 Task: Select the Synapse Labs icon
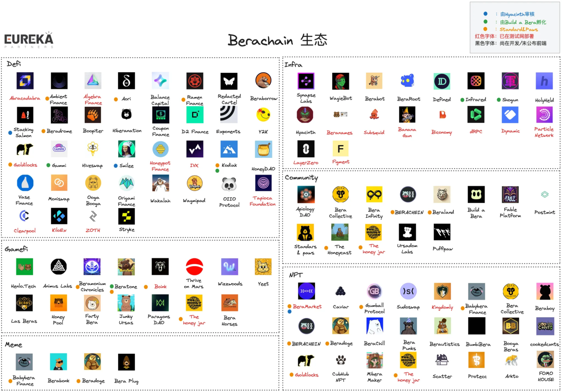click(306, 81)
